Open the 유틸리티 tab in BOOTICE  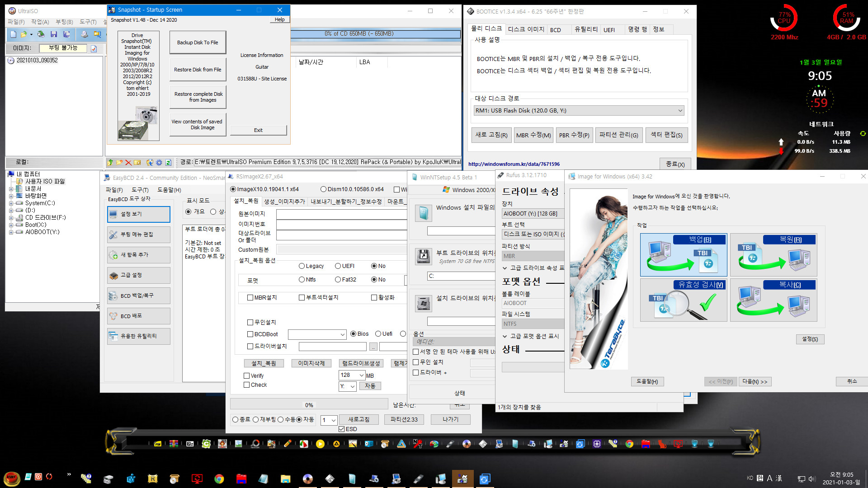coord(586,29)
